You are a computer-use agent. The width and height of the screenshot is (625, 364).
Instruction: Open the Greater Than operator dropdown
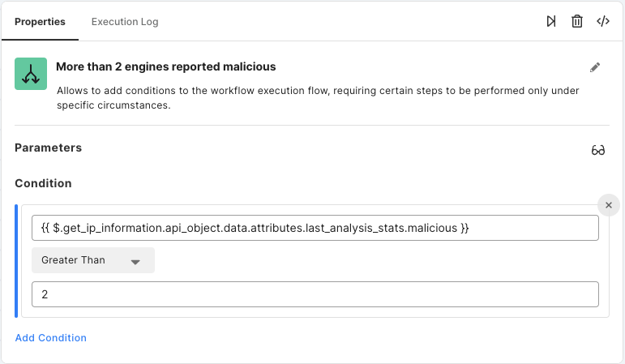pos(93,260)
